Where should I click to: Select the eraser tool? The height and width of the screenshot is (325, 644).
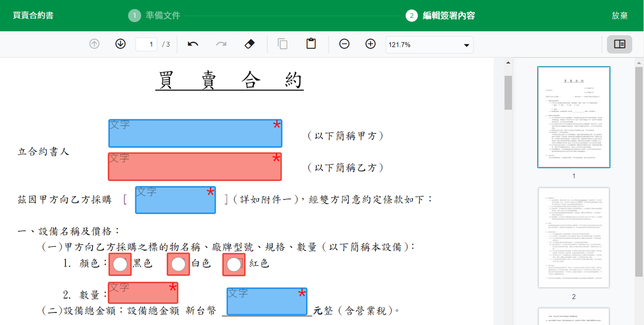(x=249, y=44)
